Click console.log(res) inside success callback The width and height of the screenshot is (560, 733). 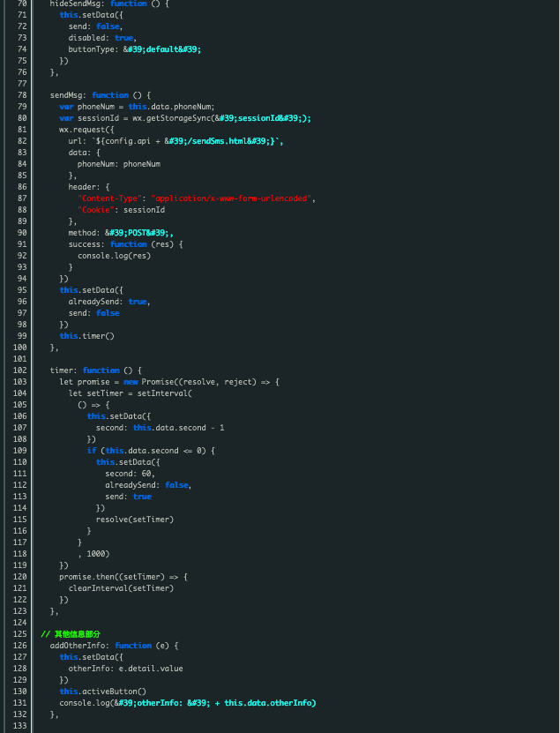point(114,256)
